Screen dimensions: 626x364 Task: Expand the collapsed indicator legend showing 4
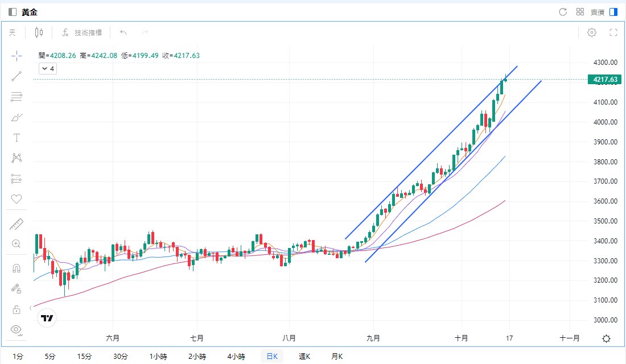click(x=47, y=69)
